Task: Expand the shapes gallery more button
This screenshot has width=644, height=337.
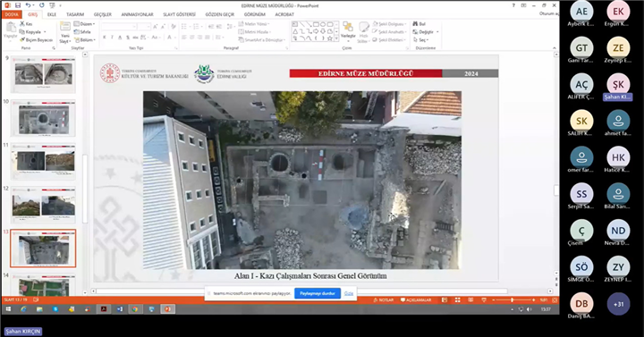Action: (336, 38)
